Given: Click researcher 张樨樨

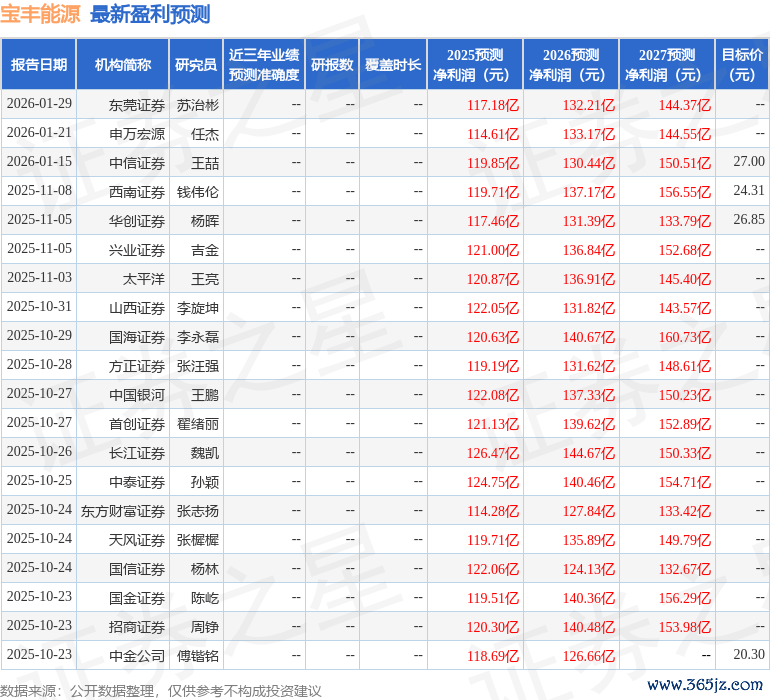Looking at the screenshot, I should click(198, 540).
